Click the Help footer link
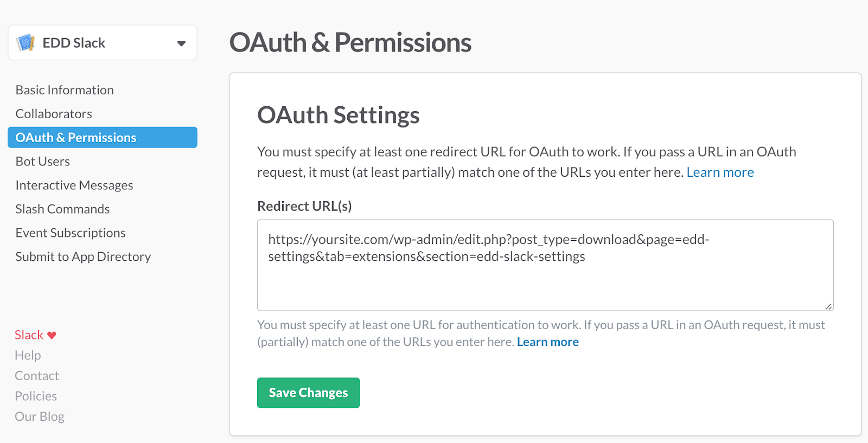The height and width of the screenshot is (443, 868). tap(28, 356)
